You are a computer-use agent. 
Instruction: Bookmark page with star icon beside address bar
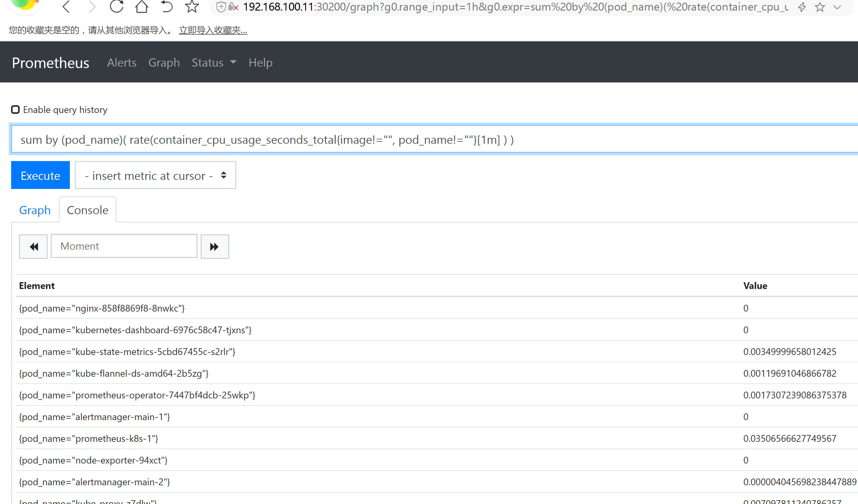coord(192,6)
